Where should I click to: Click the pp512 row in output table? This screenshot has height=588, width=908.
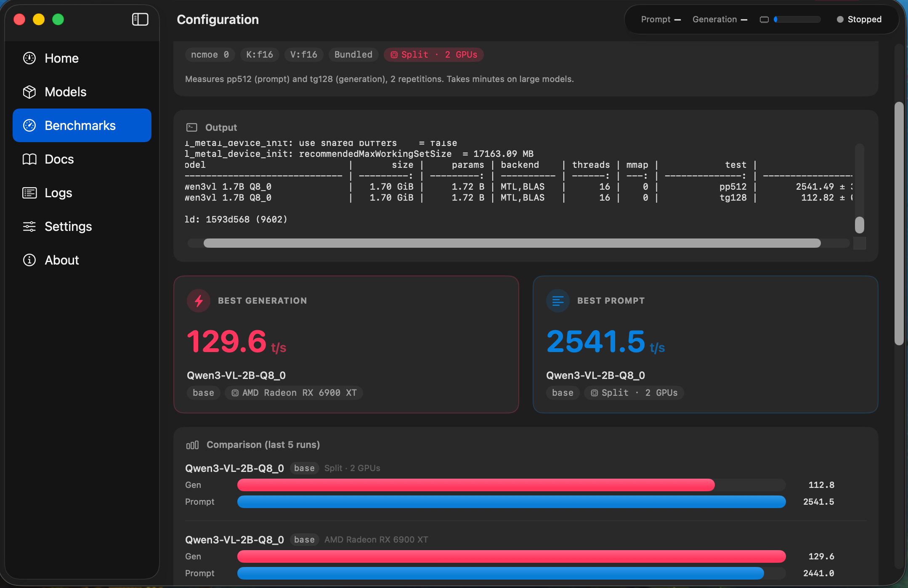click(x=518, y=187)
